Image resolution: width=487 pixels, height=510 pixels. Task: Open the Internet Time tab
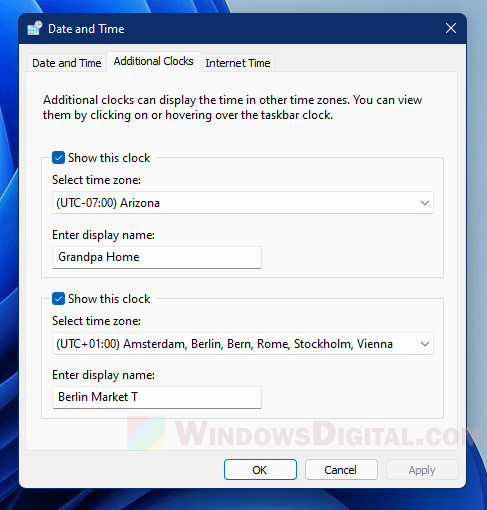[x=238, y=63]
